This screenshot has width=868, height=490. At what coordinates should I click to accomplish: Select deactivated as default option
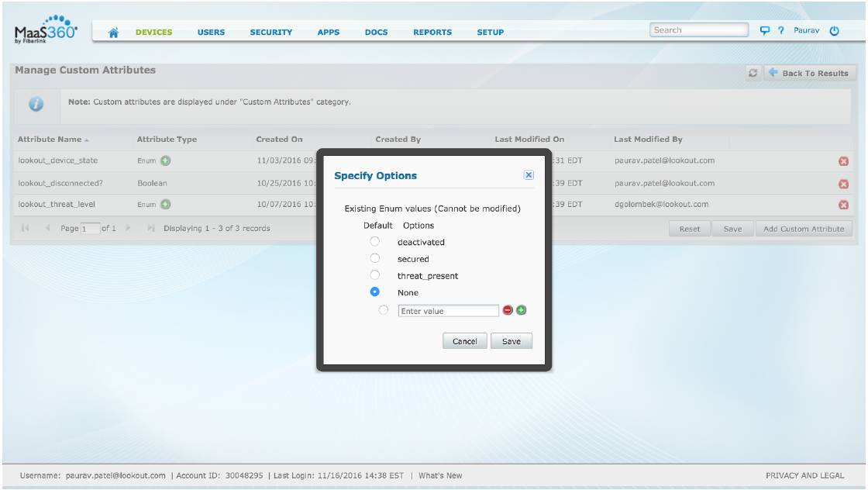pos(375,241)
